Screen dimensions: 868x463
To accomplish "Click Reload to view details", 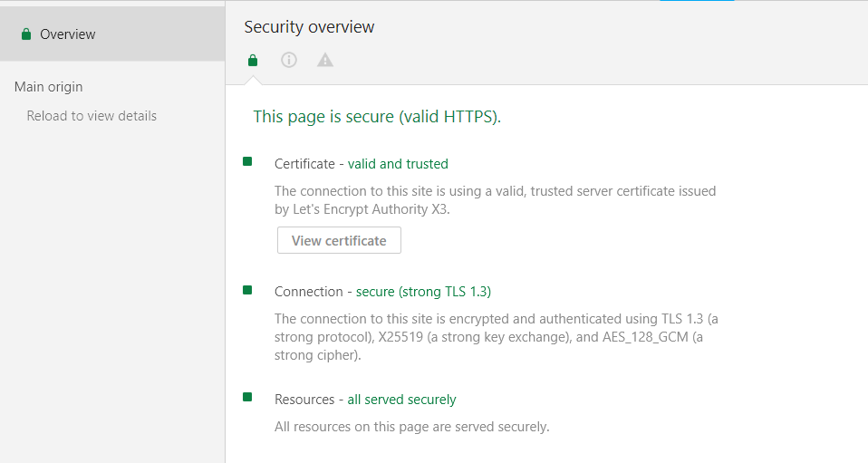I will point(92,116).
